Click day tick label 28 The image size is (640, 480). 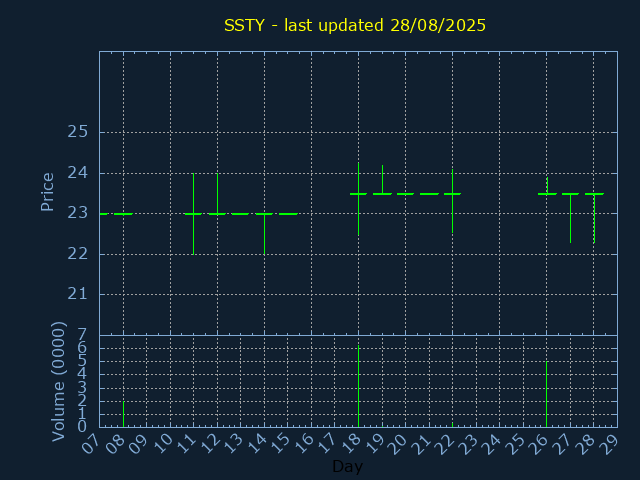pyautogui.click(x=587, y=443)
